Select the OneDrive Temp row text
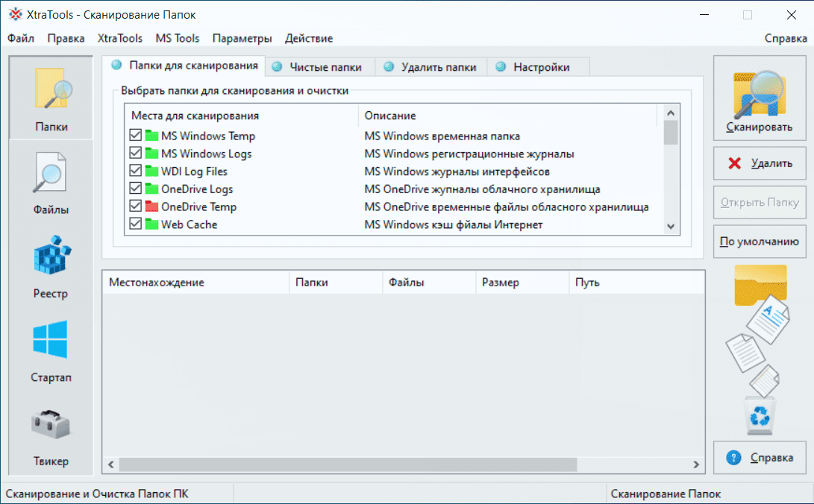 tap(198, 207)
